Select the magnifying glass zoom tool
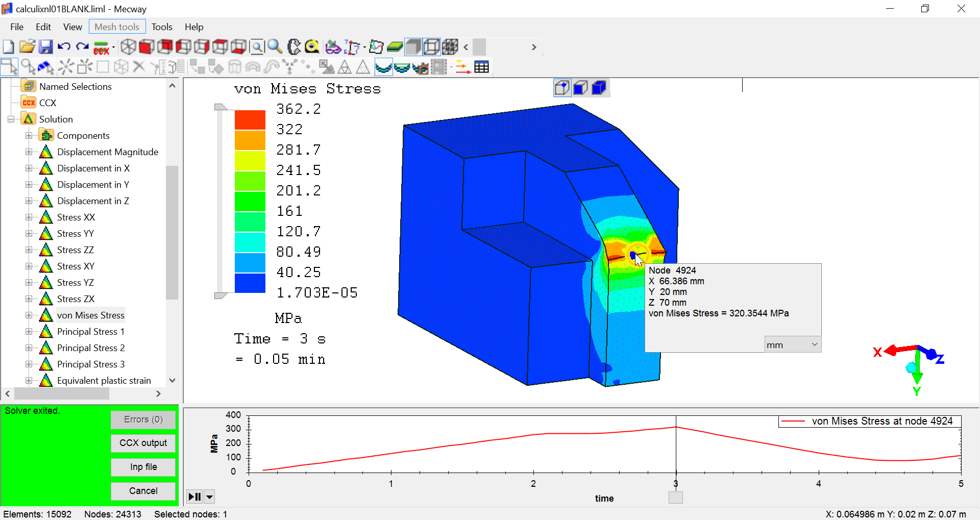The width and height of the screenshot is (980, 520). point(275,47)
